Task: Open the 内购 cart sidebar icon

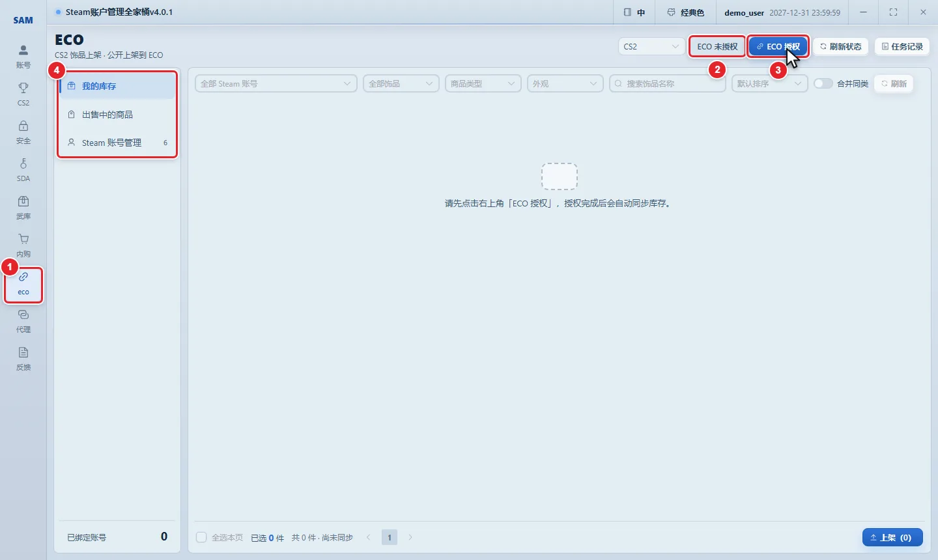Action: pyautogui.click(x=23, y=245)
